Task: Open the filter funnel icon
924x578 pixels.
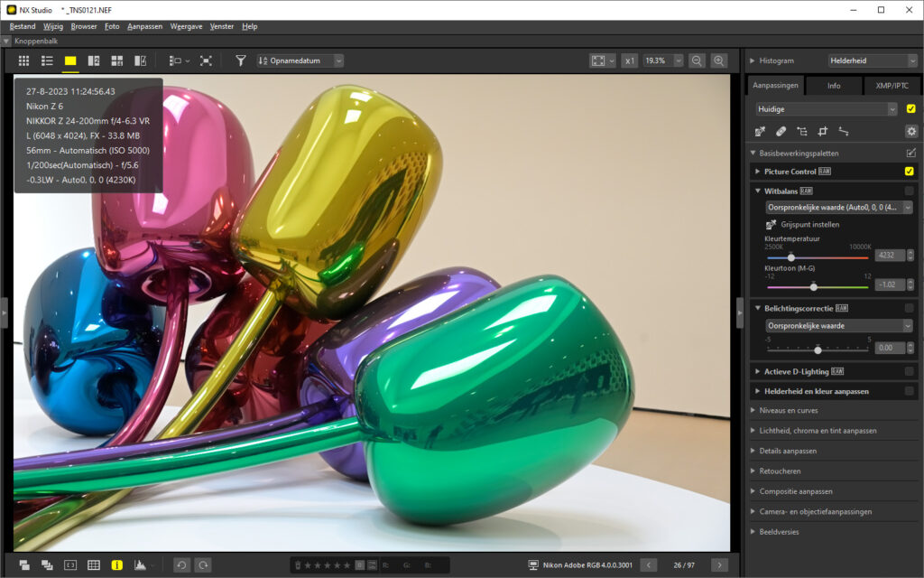Action: pos(240,61)
